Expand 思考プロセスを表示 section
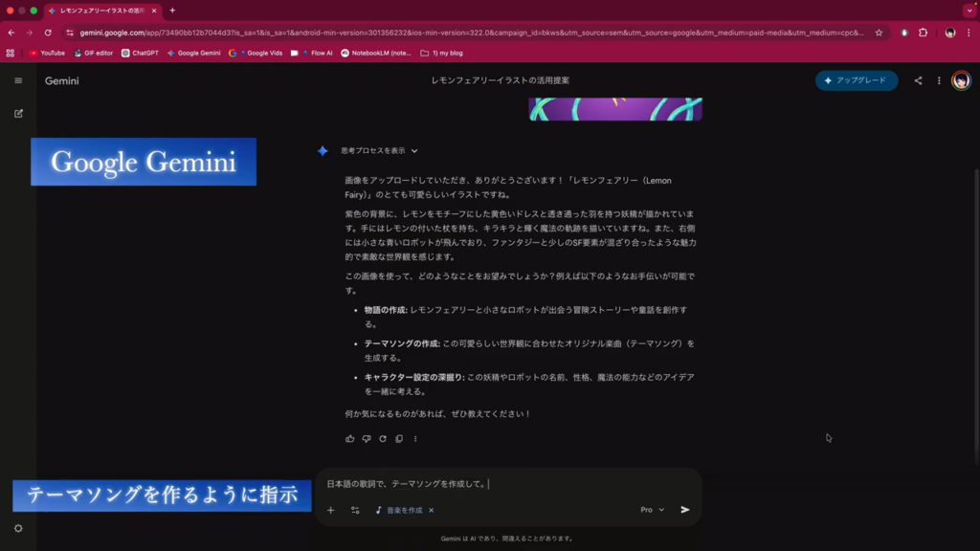 380,150
